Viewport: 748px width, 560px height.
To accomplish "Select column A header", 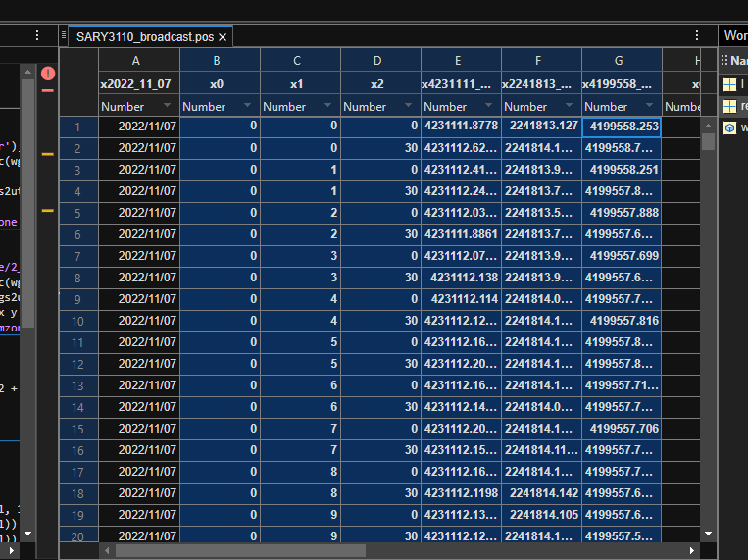I will pos(139,60).
